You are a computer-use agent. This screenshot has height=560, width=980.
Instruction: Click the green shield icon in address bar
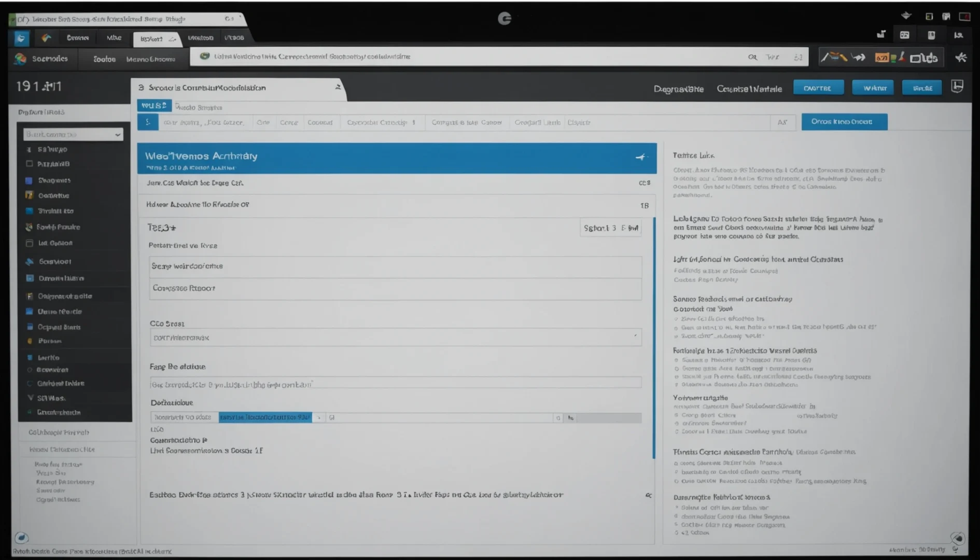pyautogui.click(x=205, y=56)
